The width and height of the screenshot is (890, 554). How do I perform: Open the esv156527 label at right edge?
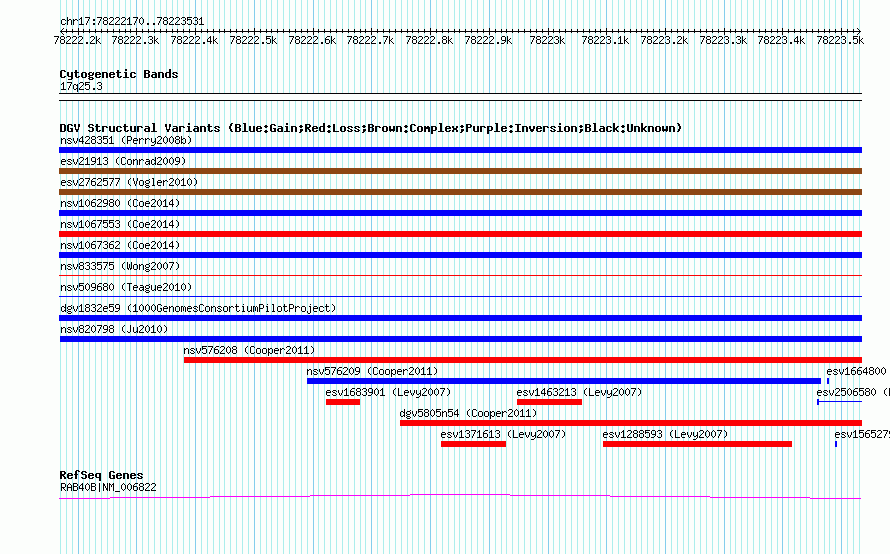click(862, 434)
